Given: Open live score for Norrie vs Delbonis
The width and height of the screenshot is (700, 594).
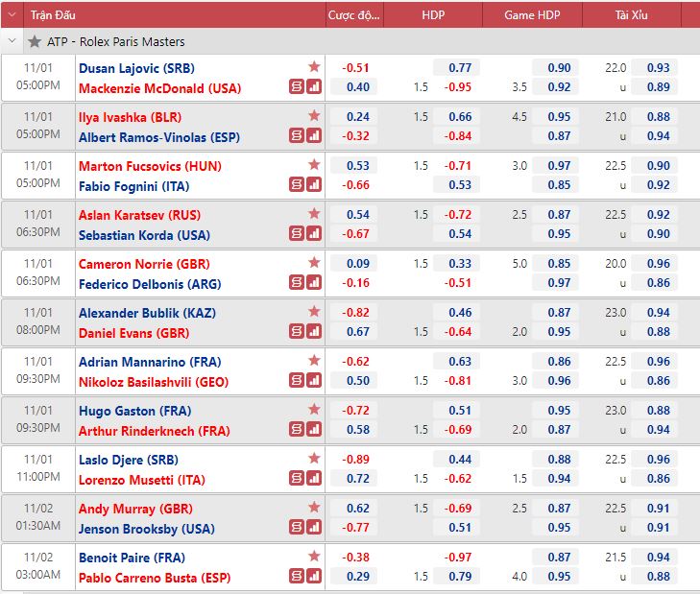Looking at the screenshot, I should pos(297,282).
